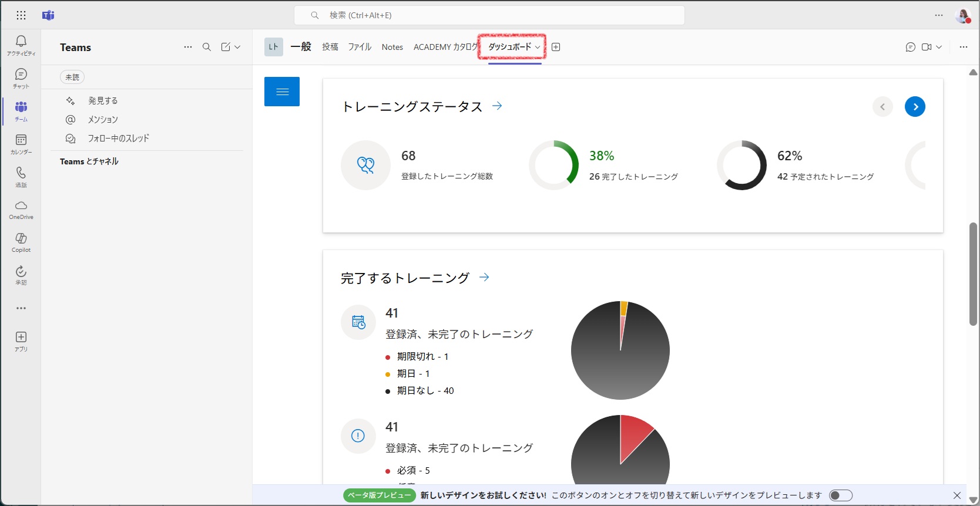Viewport: 980px width, 506px height.
Task: Click the exclamation mark training icon
Action: click(x=358, y=436)
